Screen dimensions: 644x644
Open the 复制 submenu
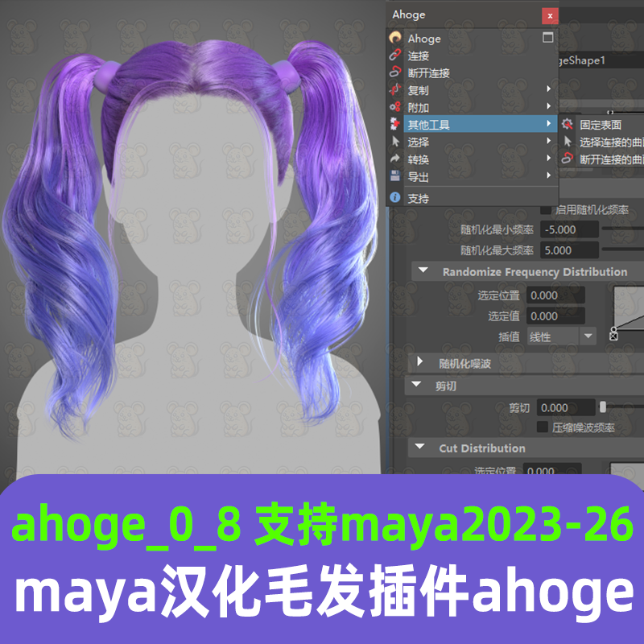coord(473,90)
